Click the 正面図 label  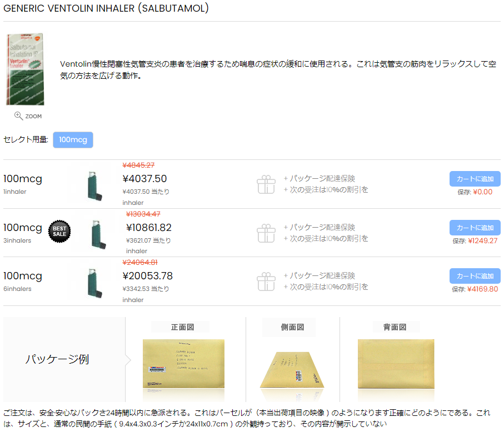coord(183,327)
